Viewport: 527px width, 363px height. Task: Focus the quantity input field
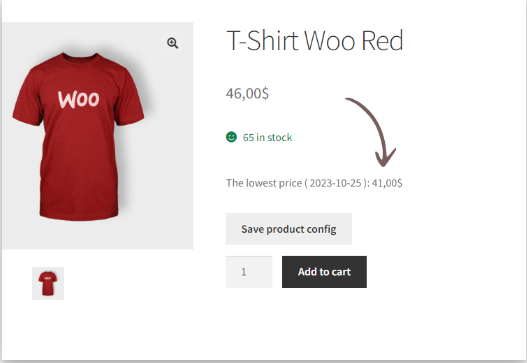click(x=249, y=272)
